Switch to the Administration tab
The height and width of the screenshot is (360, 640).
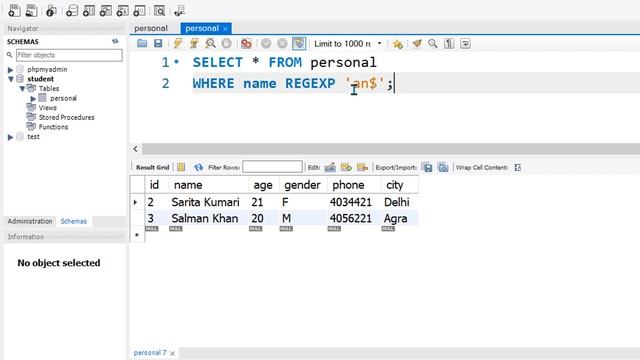pos(30,221)
